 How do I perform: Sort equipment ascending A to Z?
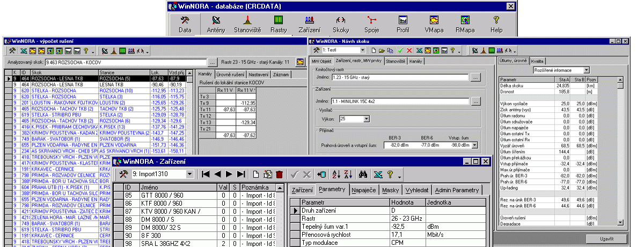[x=336, y=174]
